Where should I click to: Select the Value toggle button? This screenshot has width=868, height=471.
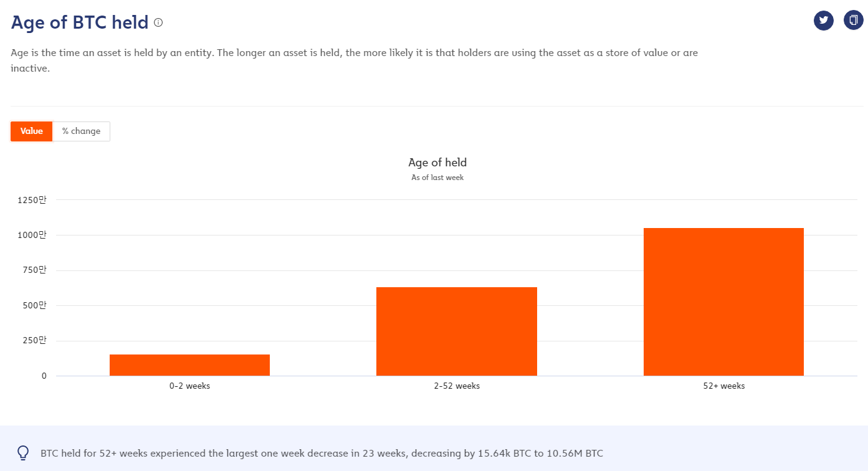(32, 131)
